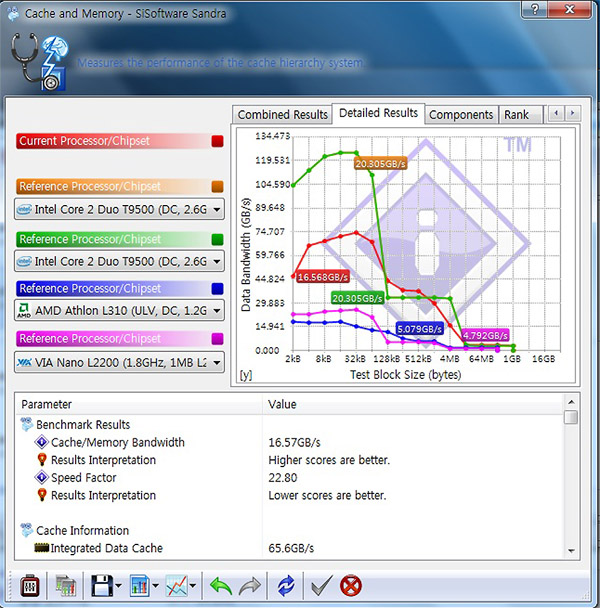
Task: Select the Integrated Data Cache row
Action: pyautogui.click(x=289, y=548)
